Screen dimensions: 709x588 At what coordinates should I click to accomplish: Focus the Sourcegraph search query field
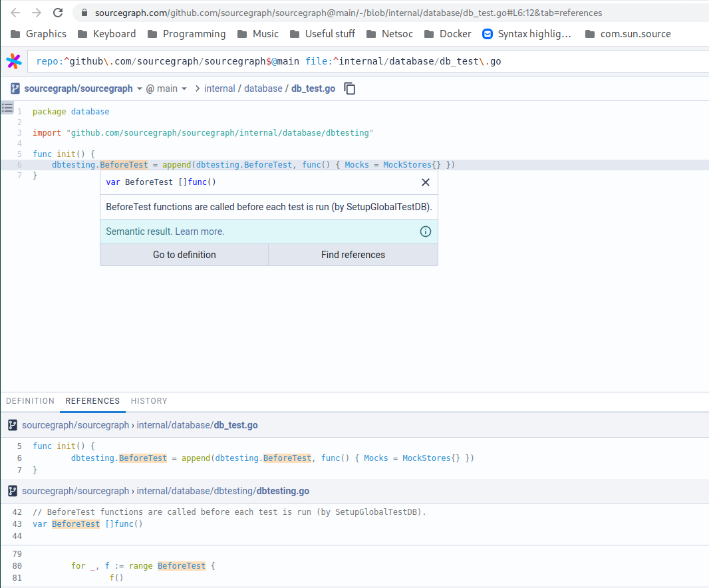click(x=368, y=61)
